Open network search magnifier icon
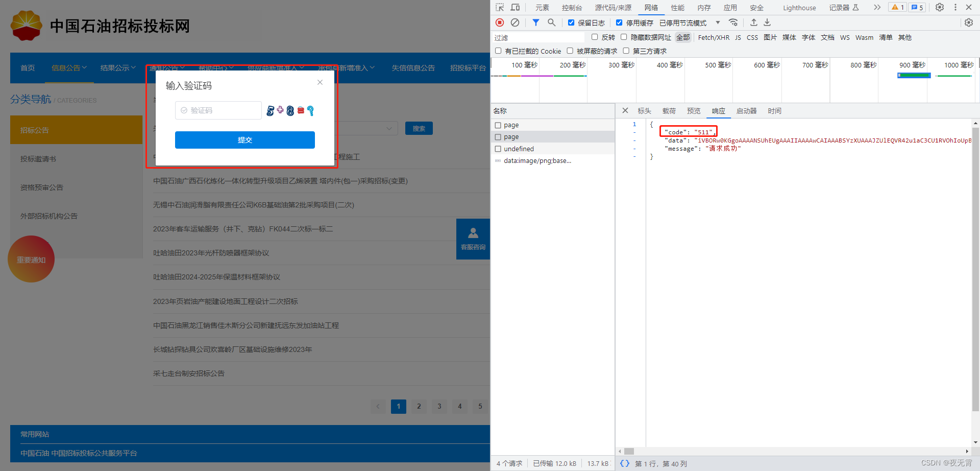 (x=551, y=22)
